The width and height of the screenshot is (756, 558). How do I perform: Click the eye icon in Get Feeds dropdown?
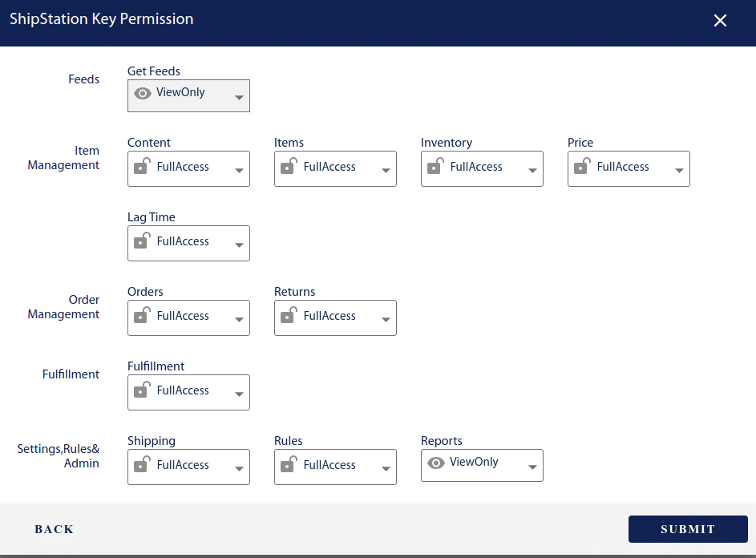pos(143,93)
